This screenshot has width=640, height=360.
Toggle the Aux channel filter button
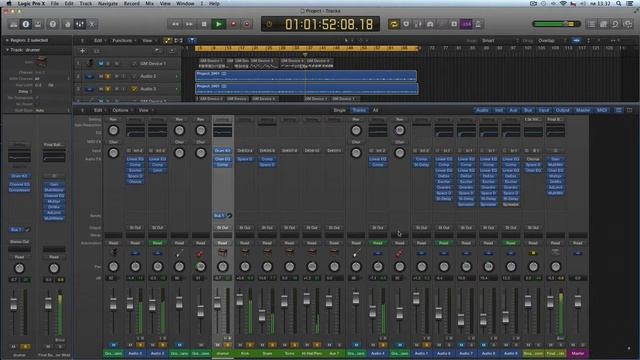point(513,110)
